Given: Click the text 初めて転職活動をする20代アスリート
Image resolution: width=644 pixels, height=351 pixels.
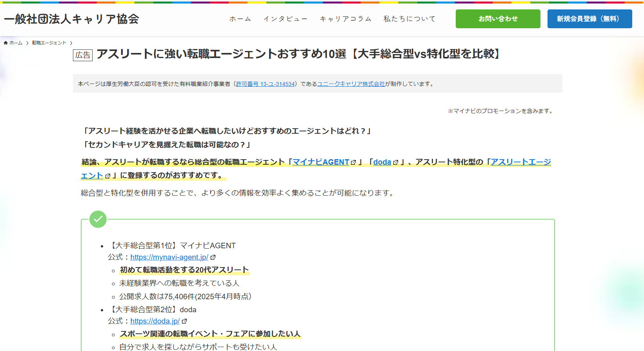Looking at the screenshot, I should tap(184, 270).
